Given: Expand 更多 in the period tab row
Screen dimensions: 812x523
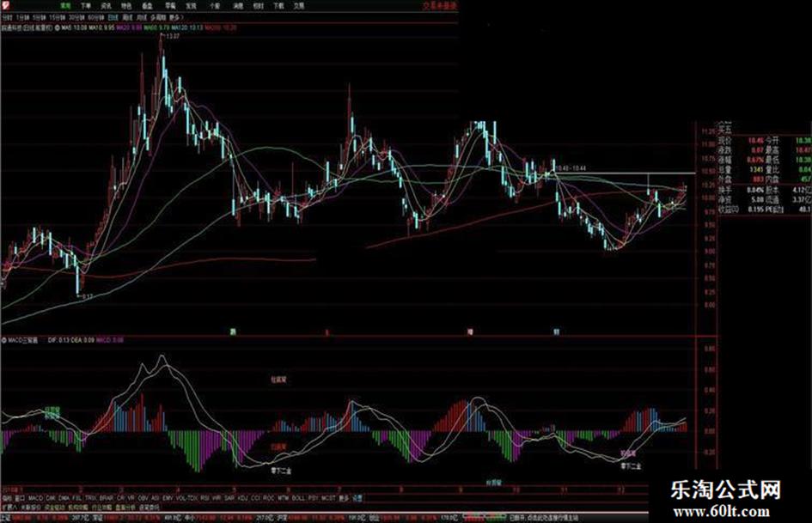Looking at the screenshot, I should pyautogui.click(x=176, y=18).
